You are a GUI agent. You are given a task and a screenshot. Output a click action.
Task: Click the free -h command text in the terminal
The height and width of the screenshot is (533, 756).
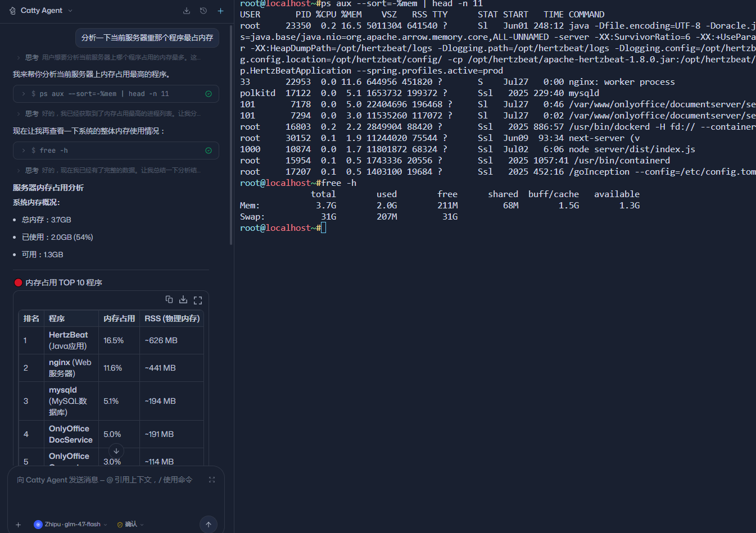[339, 183]
